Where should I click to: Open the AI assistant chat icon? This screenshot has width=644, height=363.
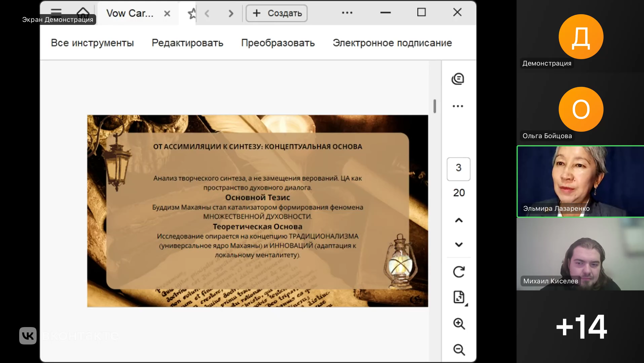click(458, 79)
